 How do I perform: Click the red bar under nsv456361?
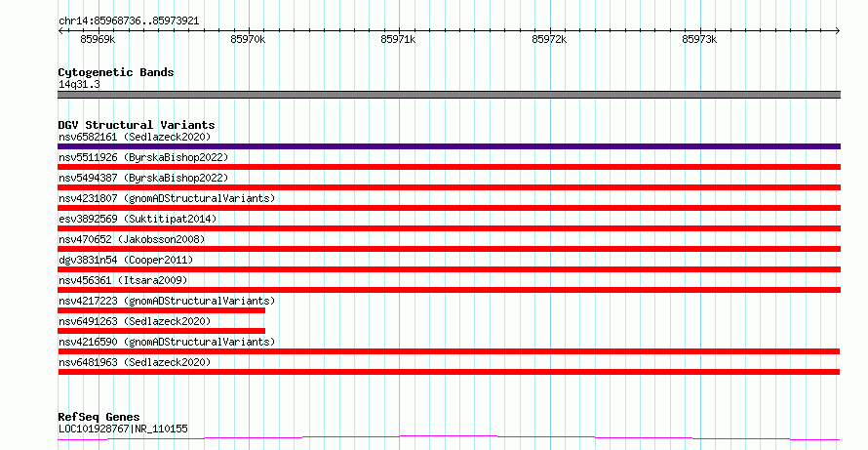449,290
